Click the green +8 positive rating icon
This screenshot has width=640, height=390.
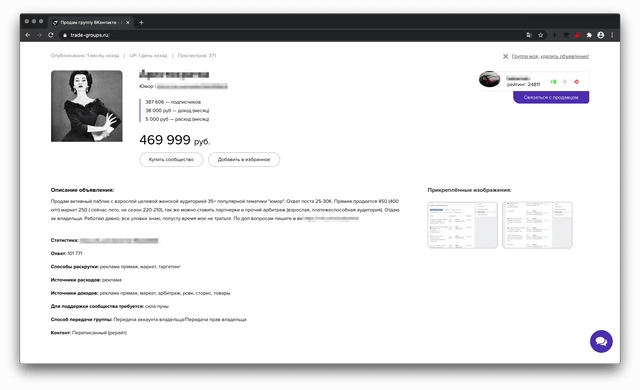553,82
